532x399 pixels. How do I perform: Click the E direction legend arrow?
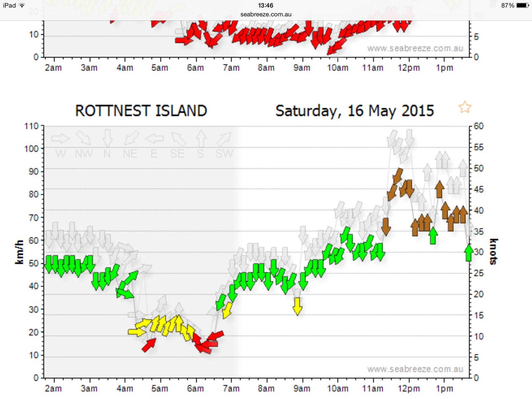pyautogui.click(x=154, y=138)
